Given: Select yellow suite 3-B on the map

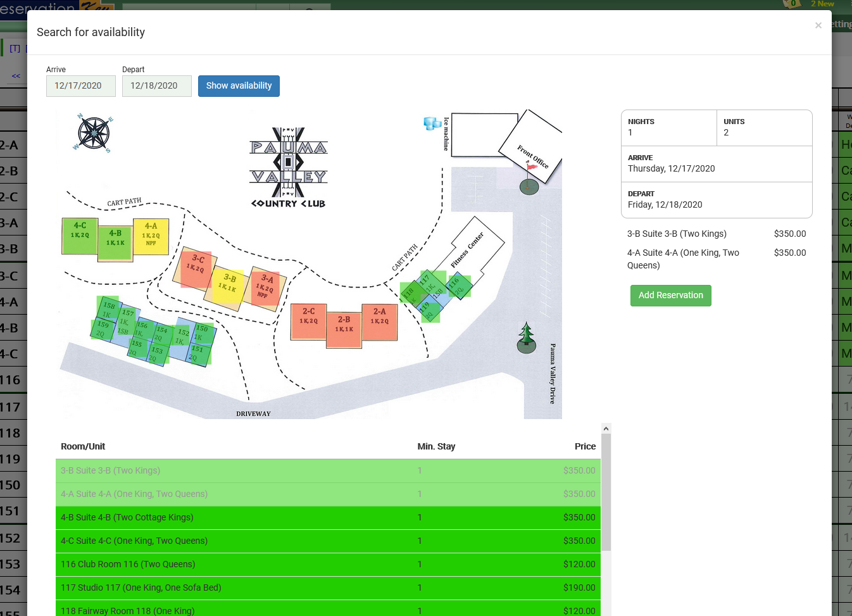Looking at the screenshot, I should click(228, 287).
